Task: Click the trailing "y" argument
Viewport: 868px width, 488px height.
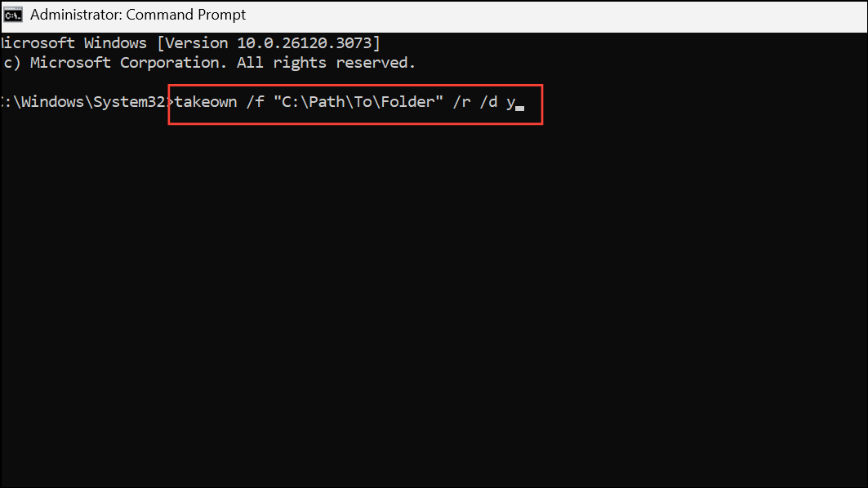Action: point(510,104)
